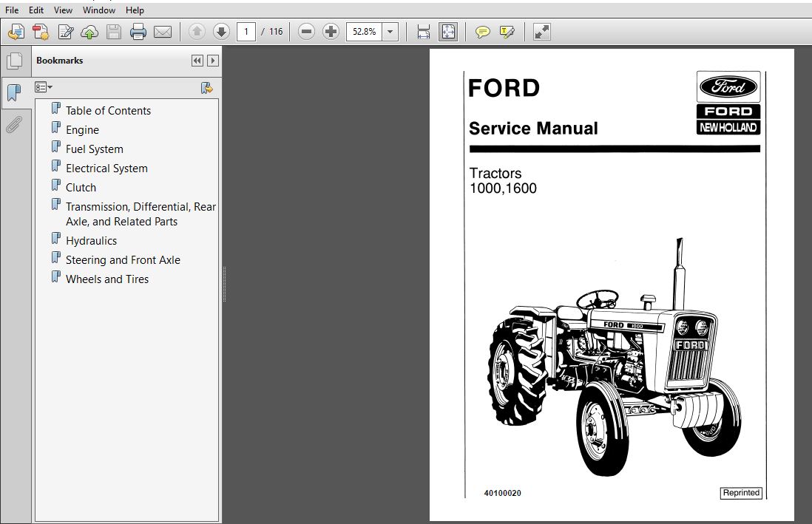Jump to the Engine bookmark

tap(82, 129)
